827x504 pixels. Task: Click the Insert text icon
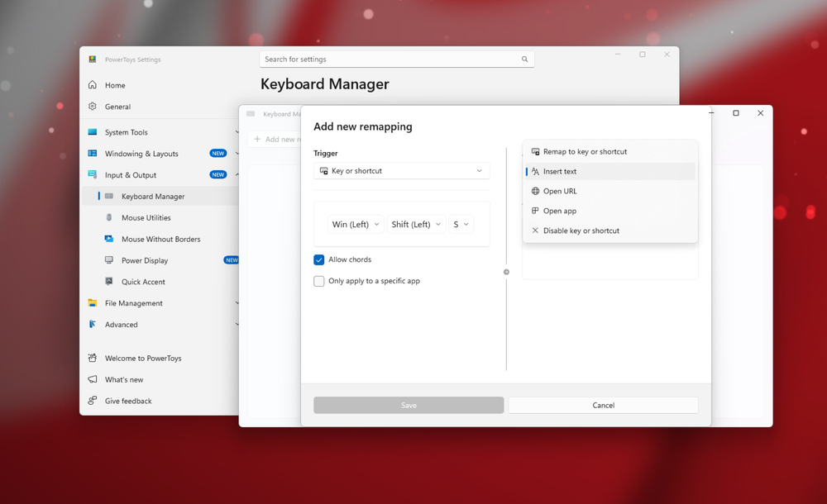coord(535,171)
